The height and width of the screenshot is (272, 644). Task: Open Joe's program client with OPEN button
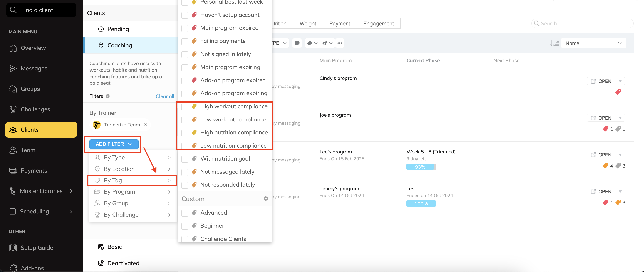point(601,118)
